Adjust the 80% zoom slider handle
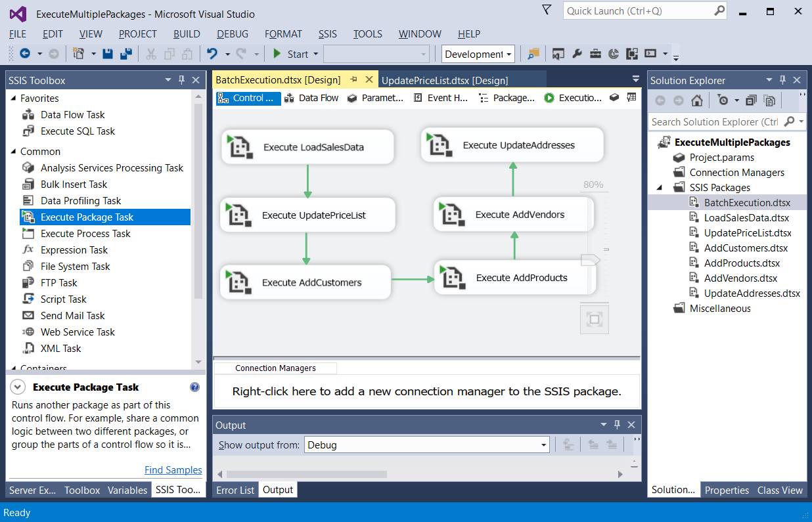The height and width of the screenshot is (522, 812). pyautogui.click(x=589, y=260)
